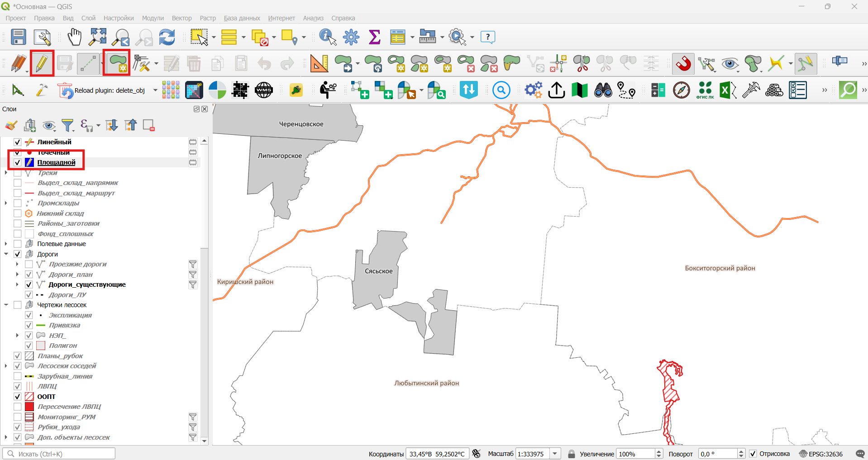Click the Add Group icon in layers panel

tap(30, 125)
